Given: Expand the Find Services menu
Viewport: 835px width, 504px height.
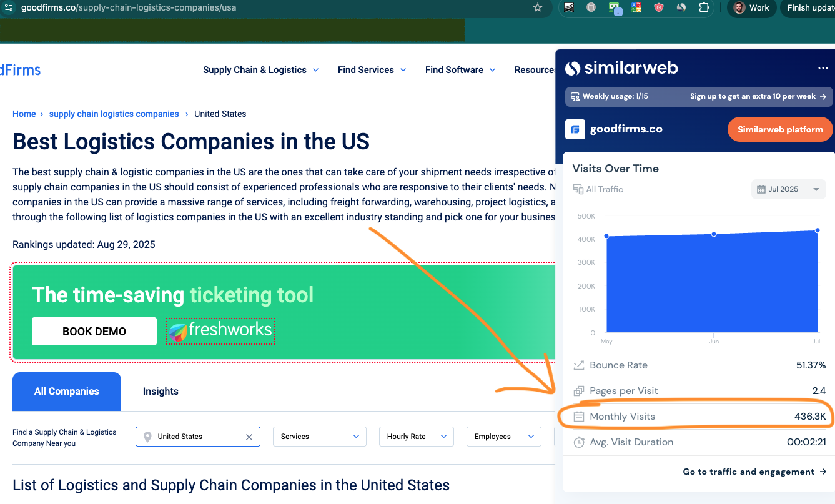Looking at the screenshot, I should coord(372,70).
